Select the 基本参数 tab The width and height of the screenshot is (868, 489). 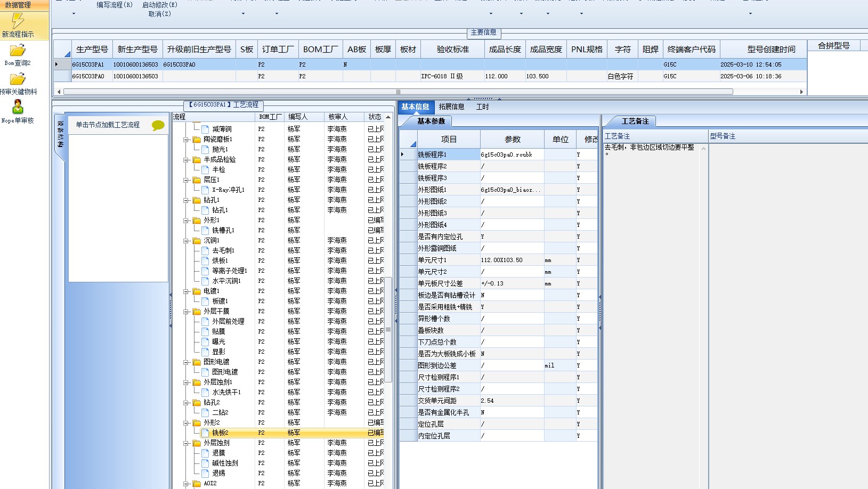[431, 121]
